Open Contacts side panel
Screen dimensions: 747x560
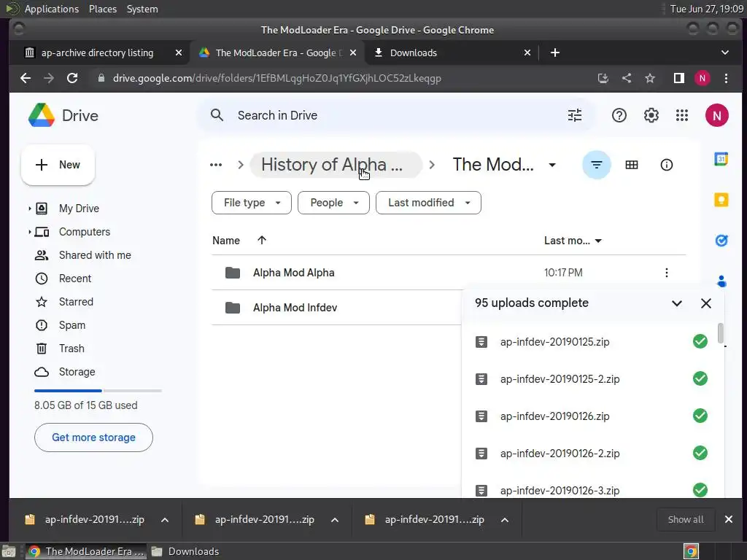pyautogui.click(x=721, y=281)
